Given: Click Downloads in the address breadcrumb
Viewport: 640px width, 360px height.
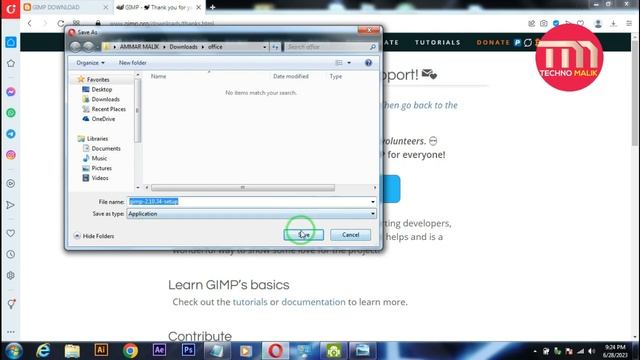Looking at the screenshot, I should coord(183,47).
